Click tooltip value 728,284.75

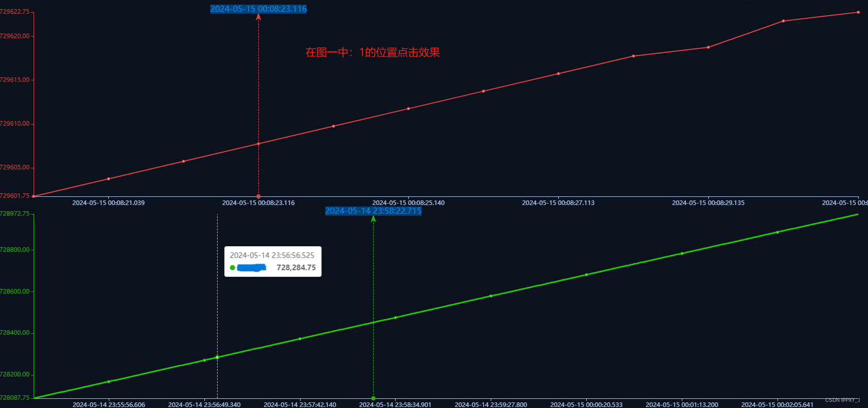pyautogui.click(x=296, y=268)
